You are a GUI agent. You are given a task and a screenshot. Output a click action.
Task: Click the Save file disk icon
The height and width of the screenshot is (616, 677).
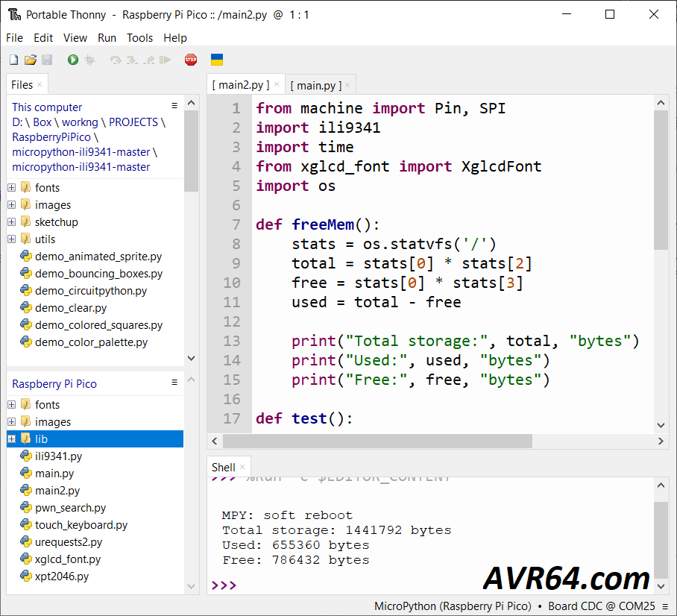(46, 60)
